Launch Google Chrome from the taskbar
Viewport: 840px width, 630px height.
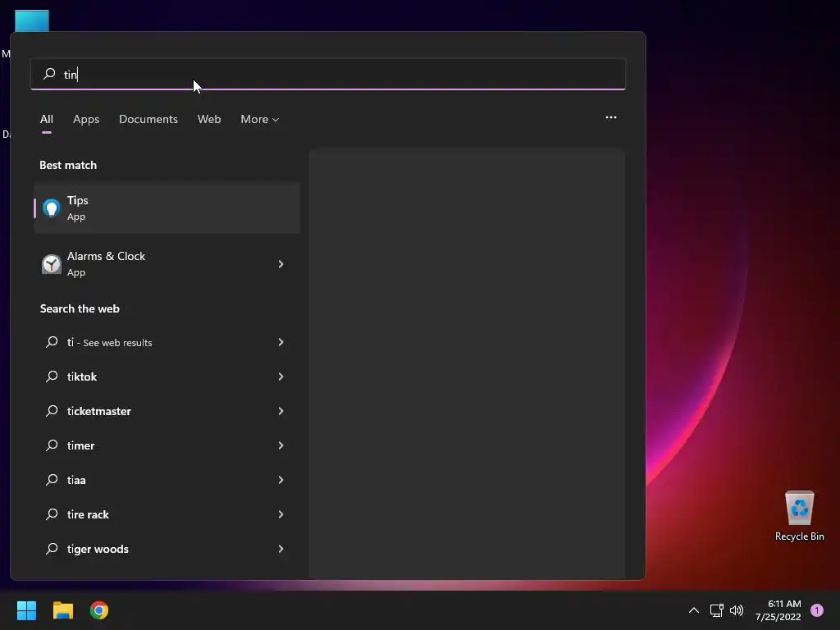point(99,610)
